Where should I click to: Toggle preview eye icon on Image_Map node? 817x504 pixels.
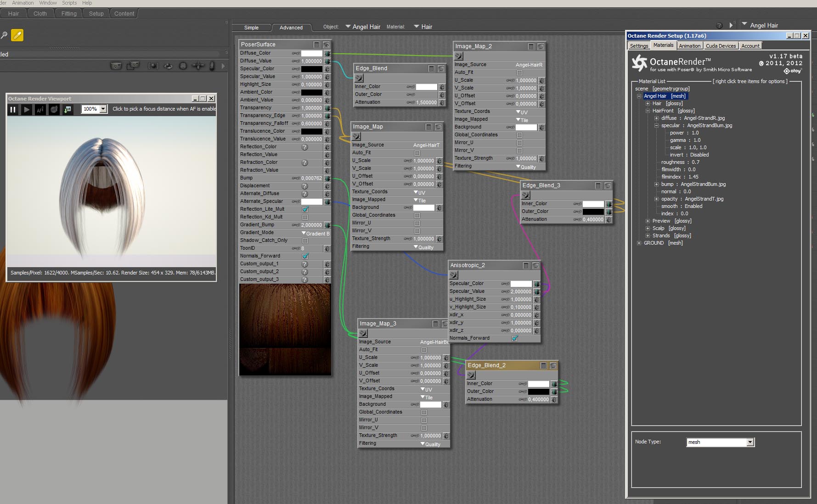[438, 127]
